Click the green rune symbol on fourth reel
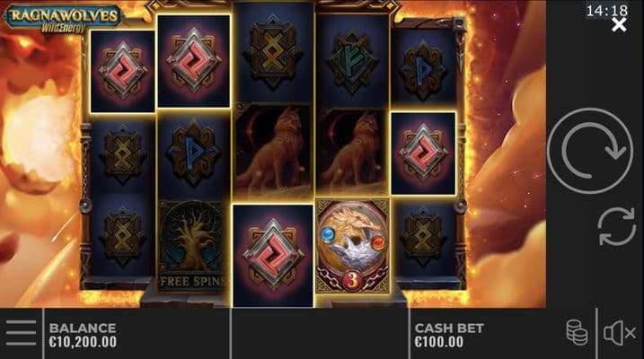The image size is (644, 359). tap(352, 62)
